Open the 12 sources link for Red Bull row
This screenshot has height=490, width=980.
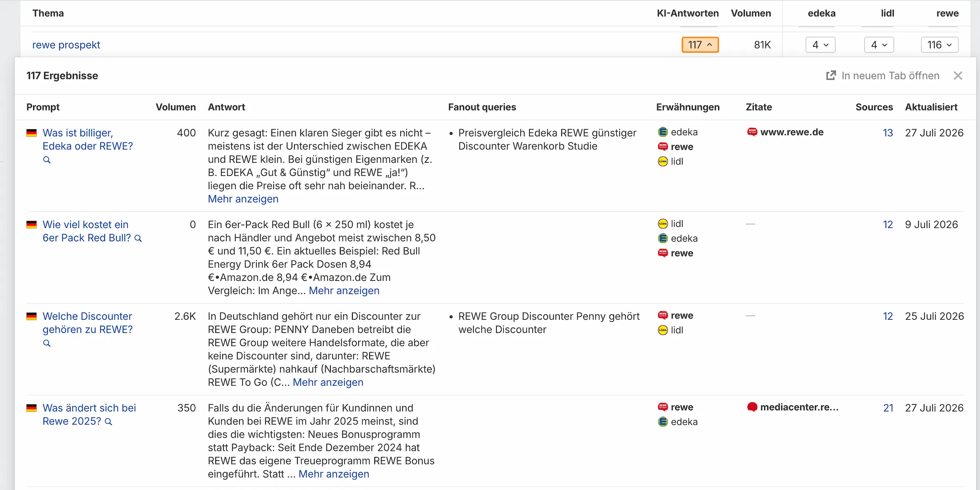888,225
